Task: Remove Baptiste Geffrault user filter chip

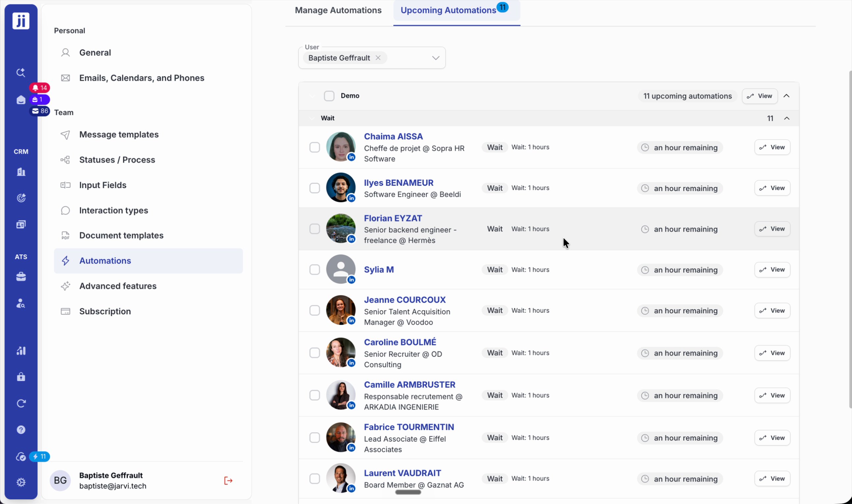Action: click(x=378, y=58)
